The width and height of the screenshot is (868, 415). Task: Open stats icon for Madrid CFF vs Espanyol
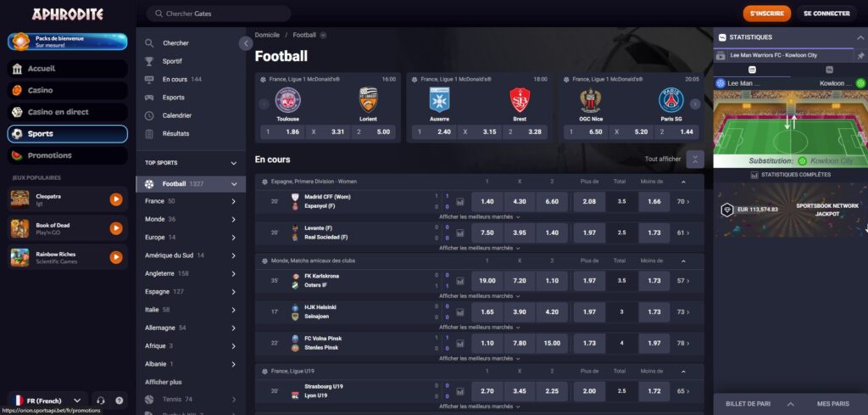pyautogui.click(x=460, y=202)
